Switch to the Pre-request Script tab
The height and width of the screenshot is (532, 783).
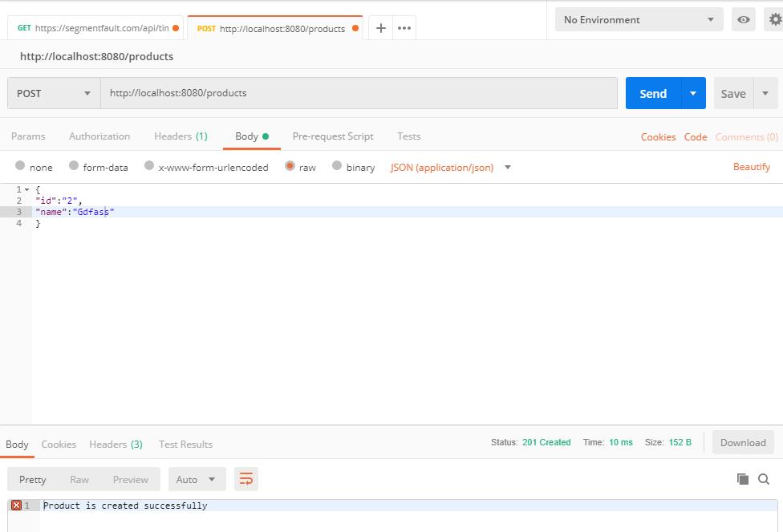click(332, 136)
